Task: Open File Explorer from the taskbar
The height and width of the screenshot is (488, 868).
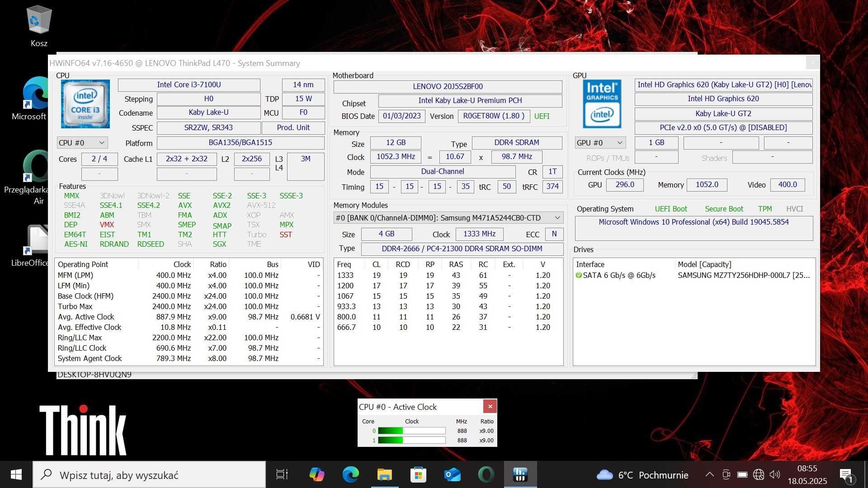Action: pyautogui.click(x=384, y=474)
